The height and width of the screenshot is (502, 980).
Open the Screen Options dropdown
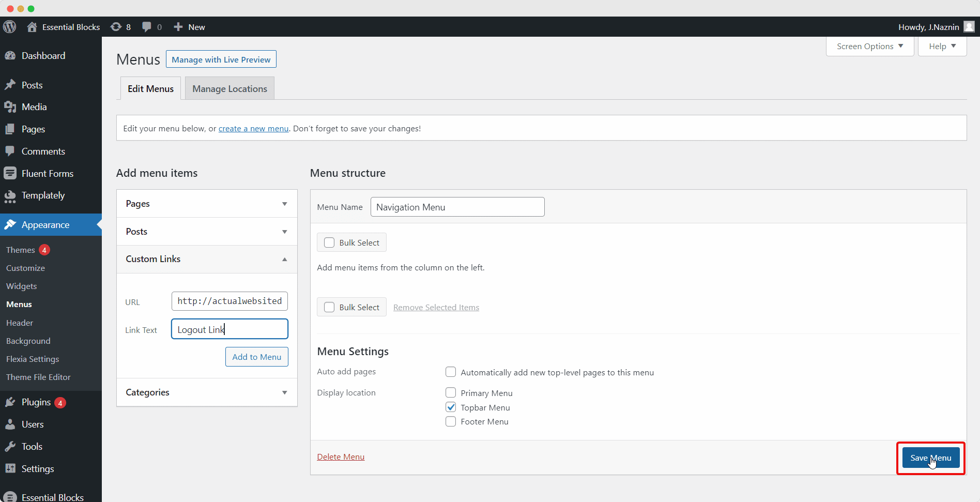[x=869, y=46]
